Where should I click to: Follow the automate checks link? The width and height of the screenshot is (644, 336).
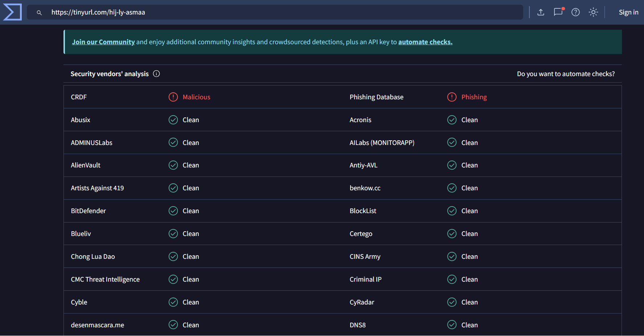point(425,42)
